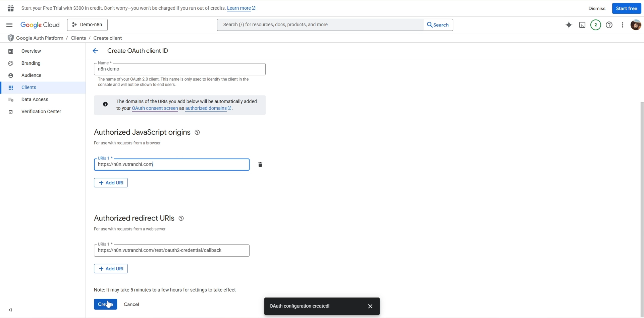The width and height of the screenshot is (644, 318).
Task: Go to the Clients breadcrumb
Action: click(78, 38)
